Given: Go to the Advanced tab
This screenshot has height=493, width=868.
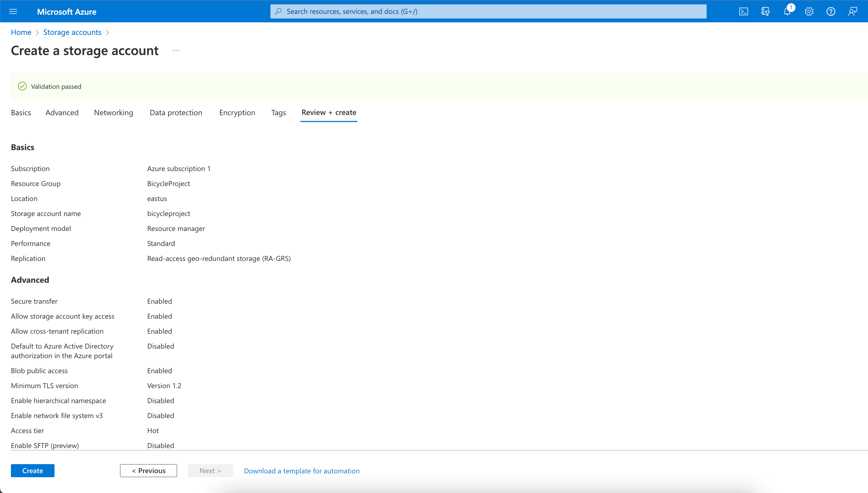Looking at the screenshot, I should [x=62, y=112].
